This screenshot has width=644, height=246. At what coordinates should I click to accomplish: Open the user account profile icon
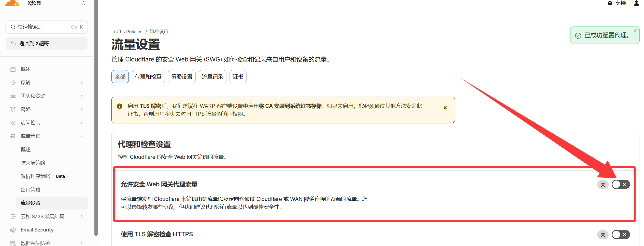coord(636,3)
